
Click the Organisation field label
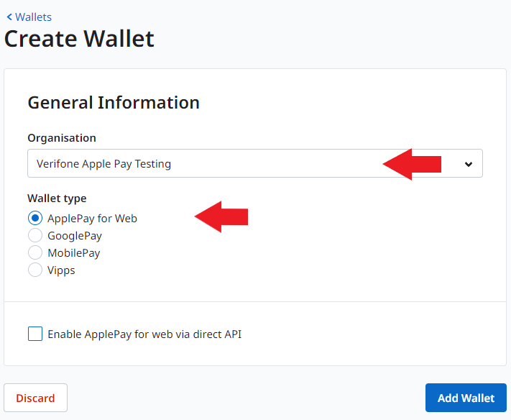[62, 137]
